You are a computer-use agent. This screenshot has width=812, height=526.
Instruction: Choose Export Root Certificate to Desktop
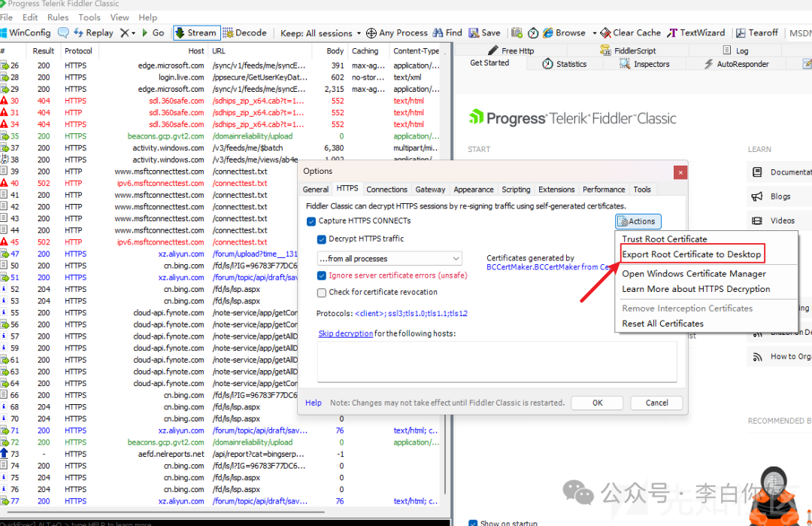click(x=692, y=254)
